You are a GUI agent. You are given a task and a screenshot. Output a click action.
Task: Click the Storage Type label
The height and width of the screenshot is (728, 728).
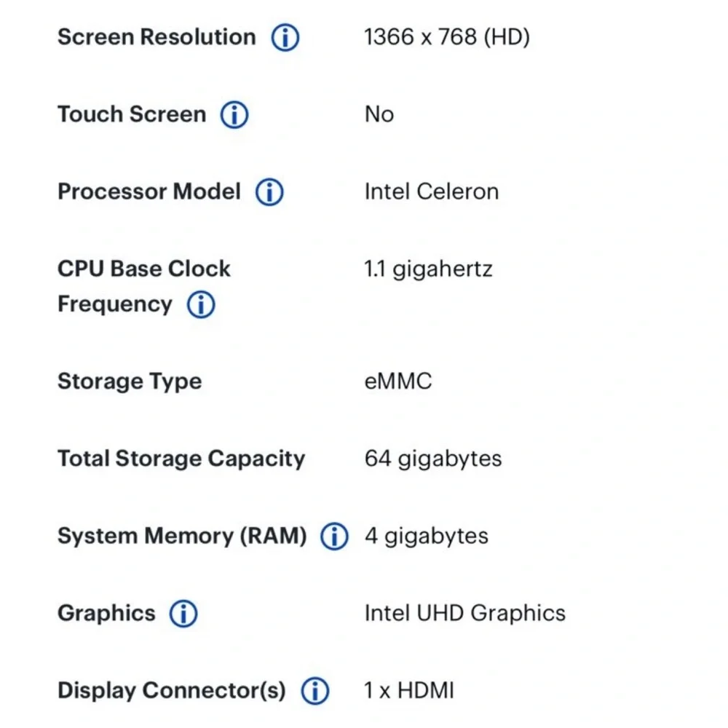(130, 381)
